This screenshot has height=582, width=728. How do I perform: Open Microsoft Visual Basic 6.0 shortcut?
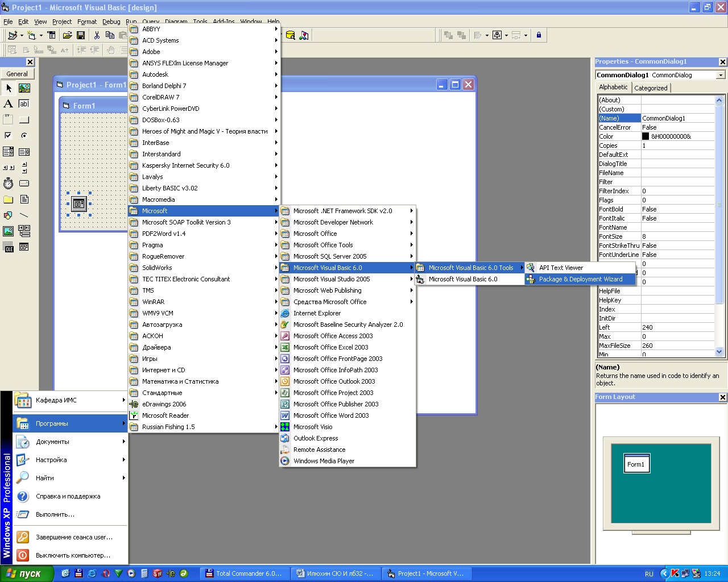pyautogui.click(x=469, y=279)
